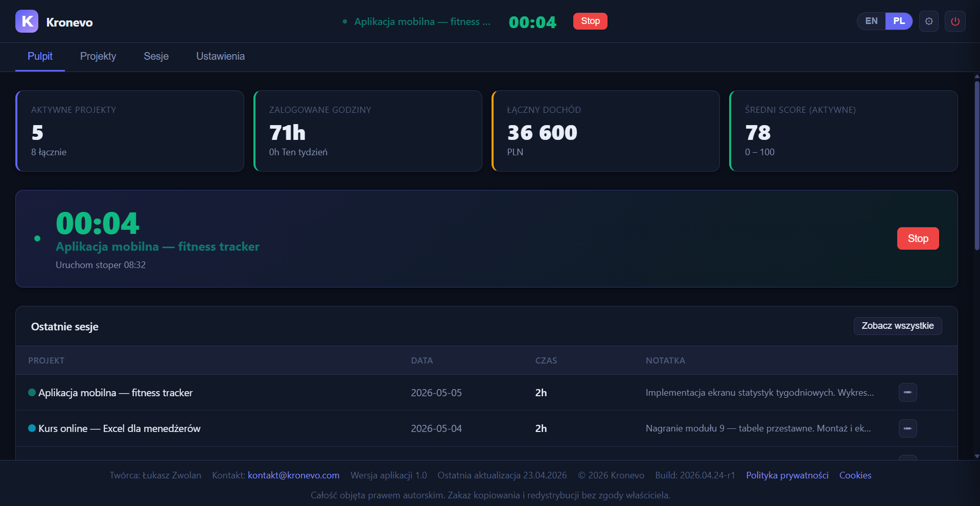980x506 pixels.
Task: Select Aplikacja mobilna — fitness tracker table row
Action: click(x=486, y=393)
